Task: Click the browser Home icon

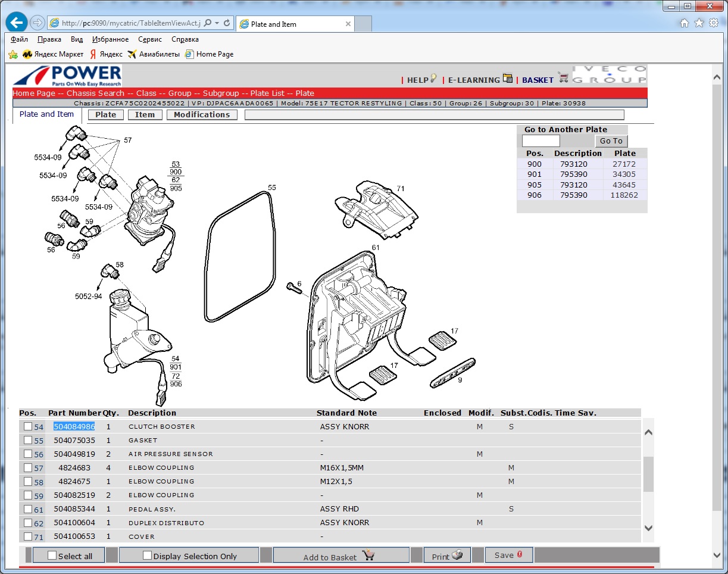Action: pos(685,23)
